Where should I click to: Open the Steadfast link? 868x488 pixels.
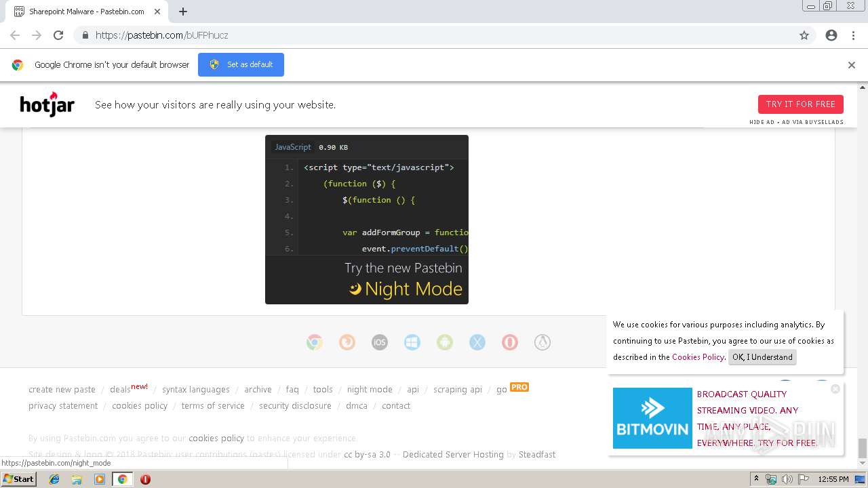537,455
